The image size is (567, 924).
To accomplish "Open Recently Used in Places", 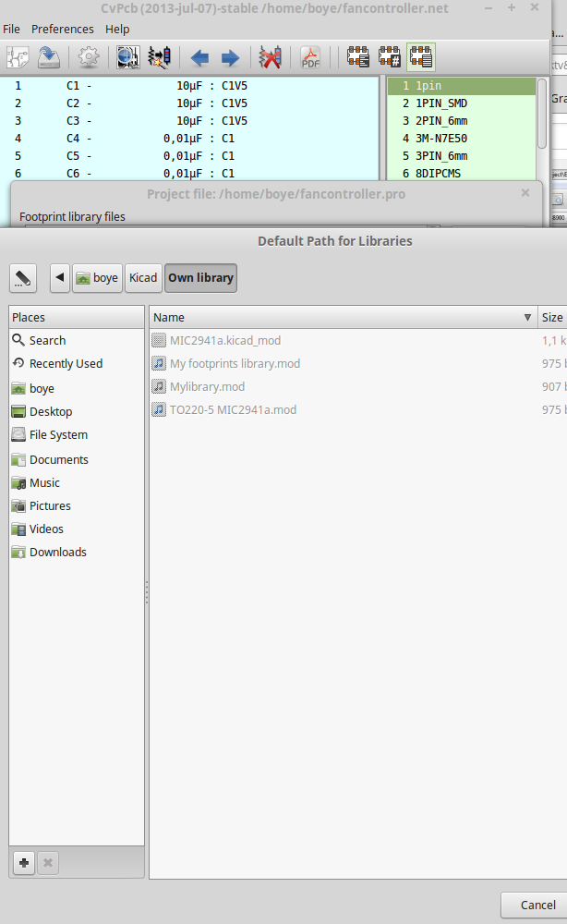I will point(77,363).
